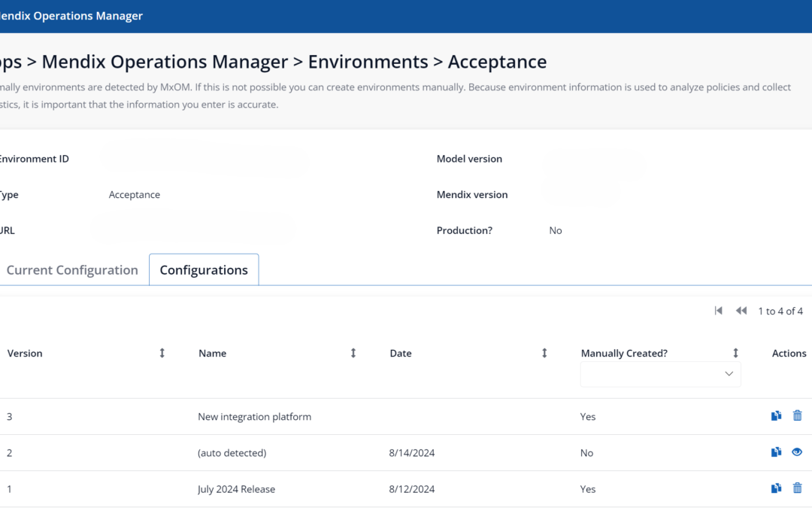
Task: Go to first page of configurations
Action: point(718,311)
